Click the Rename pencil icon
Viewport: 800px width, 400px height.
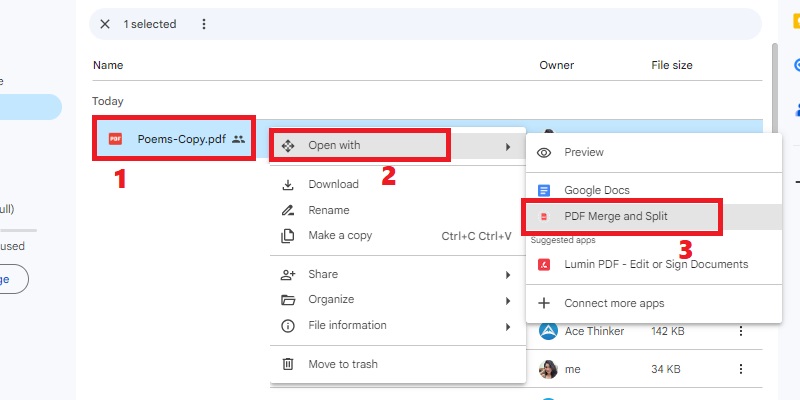pos(288,210)
